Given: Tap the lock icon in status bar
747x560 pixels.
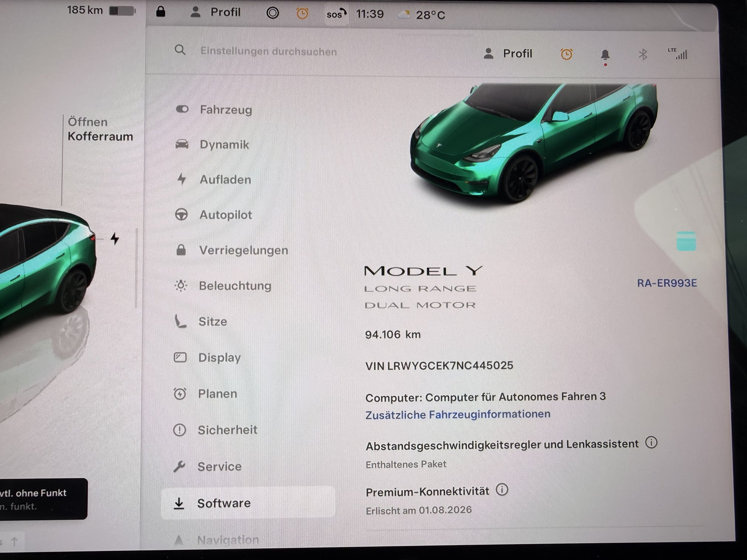Looking at the screenshot, I should (161, 12).
